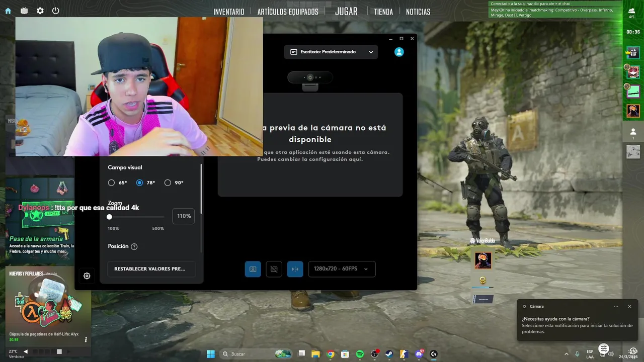Select the crowned lobby leader avatar

pyautogui.click(x=633, y=52)
